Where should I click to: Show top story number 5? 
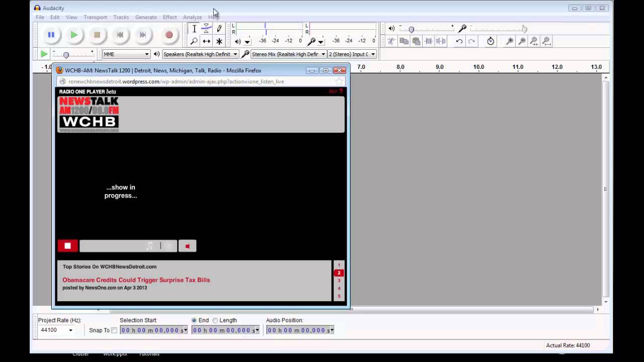pyautogui.click(x=339, y=296)
